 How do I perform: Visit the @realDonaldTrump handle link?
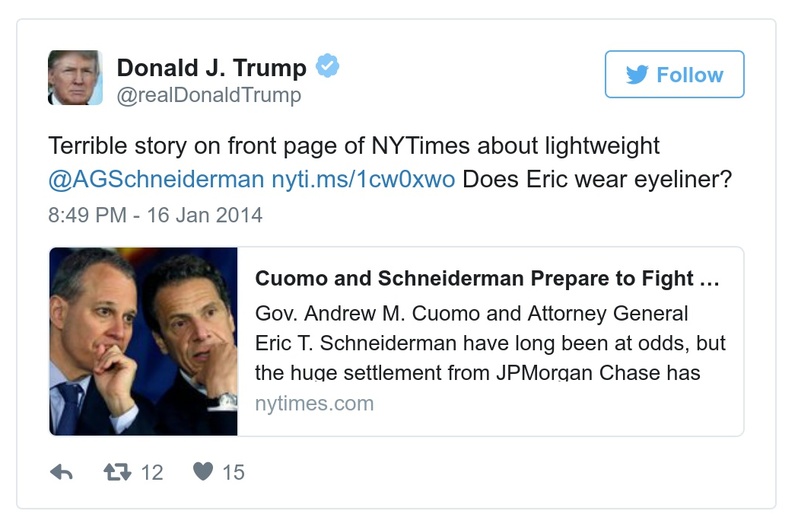[209, 96]
